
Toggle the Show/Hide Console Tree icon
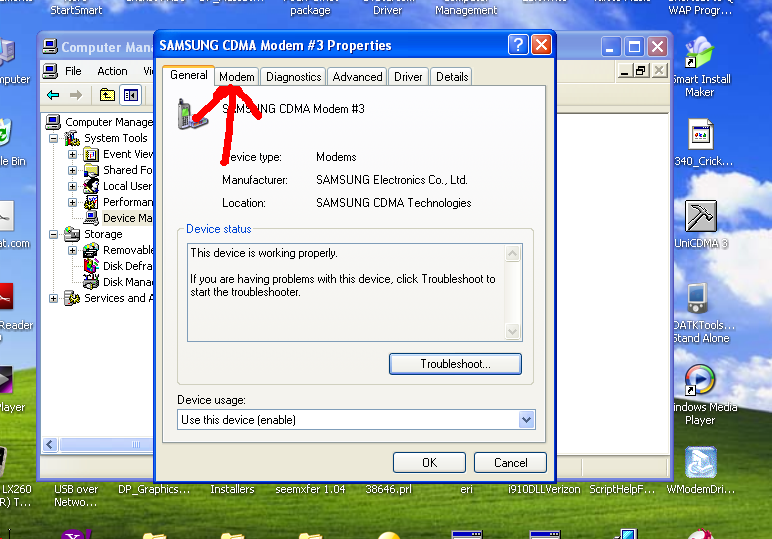tap(131, 95)
